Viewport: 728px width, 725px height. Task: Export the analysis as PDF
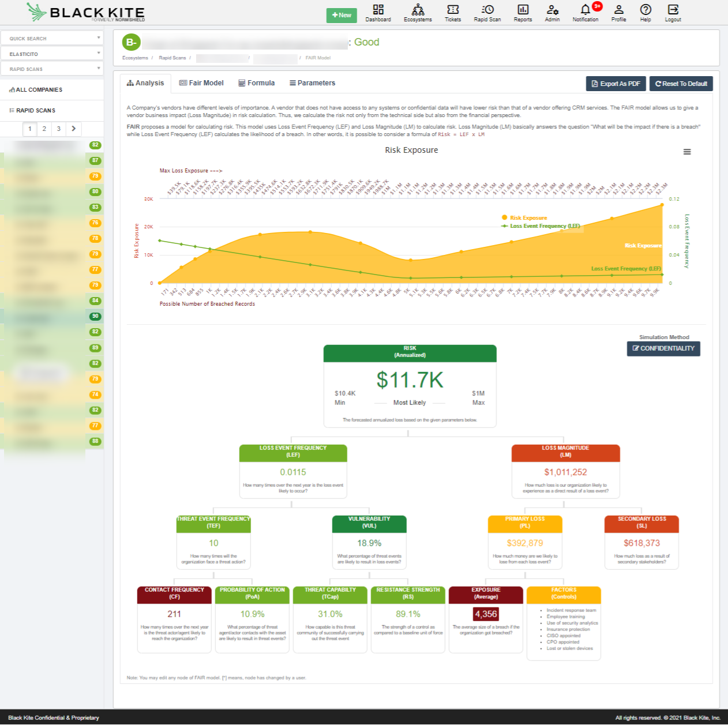tap(616, 83)
